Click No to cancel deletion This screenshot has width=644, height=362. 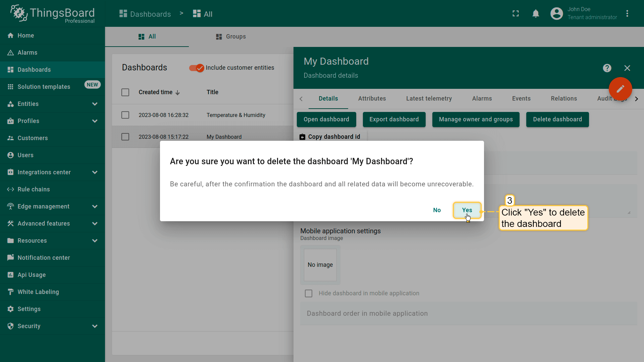(x=437, y=210)
